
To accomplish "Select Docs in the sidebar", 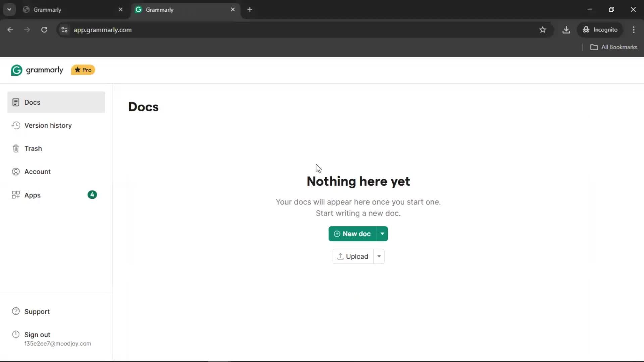I will [32, 102].
